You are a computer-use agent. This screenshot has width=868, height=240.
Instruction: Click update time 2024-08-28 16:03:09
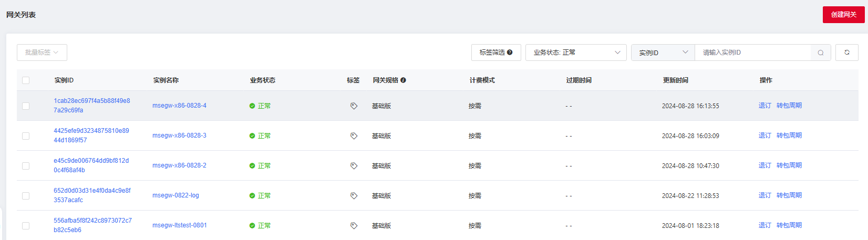coord(690,136)
